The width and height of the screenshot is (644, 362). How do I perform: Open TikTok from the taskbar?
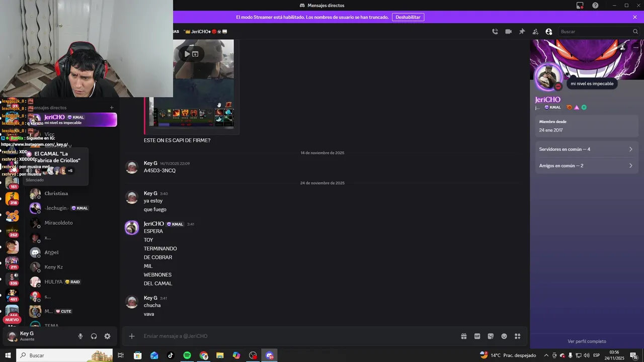tap(171, 355)
